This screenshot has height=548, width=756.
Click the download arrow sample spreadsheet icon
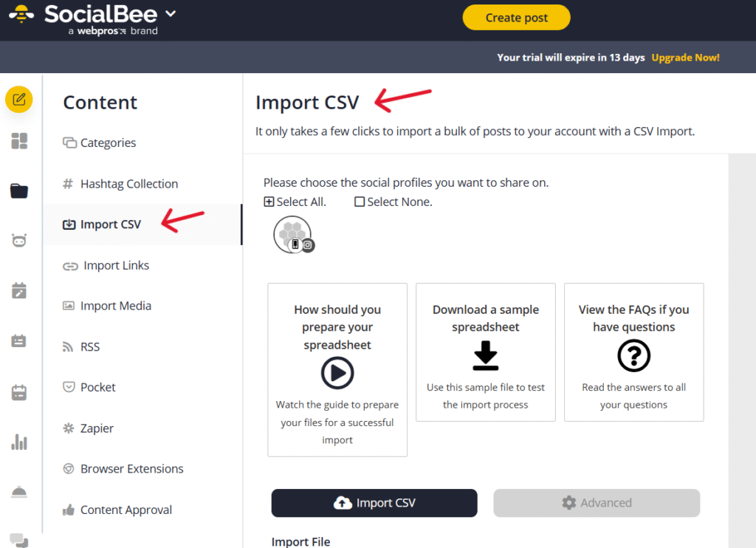pyautogui.click(x=485, y=356)
